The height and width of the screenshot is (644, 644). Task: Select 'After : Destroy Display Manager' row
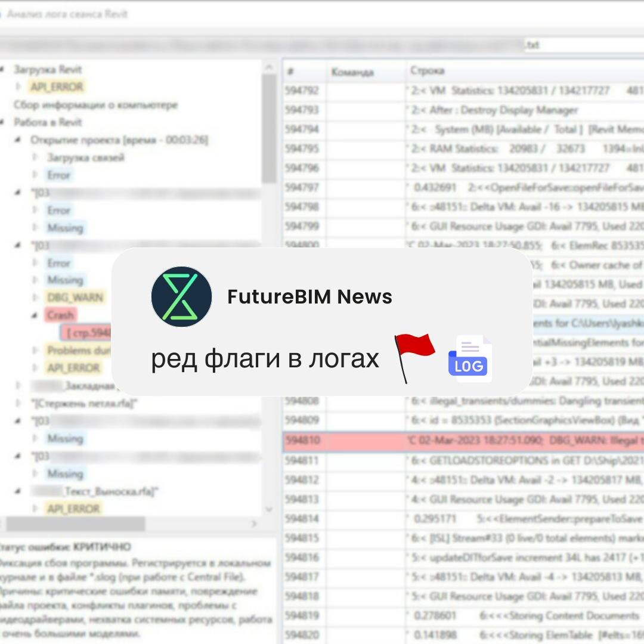(x=463, y=110)
